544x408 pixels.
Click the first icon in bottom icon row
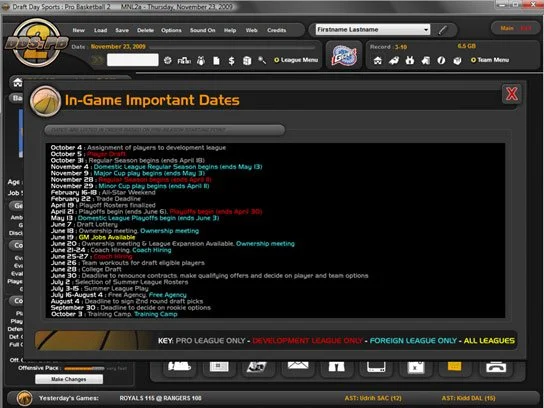point(179,366)
